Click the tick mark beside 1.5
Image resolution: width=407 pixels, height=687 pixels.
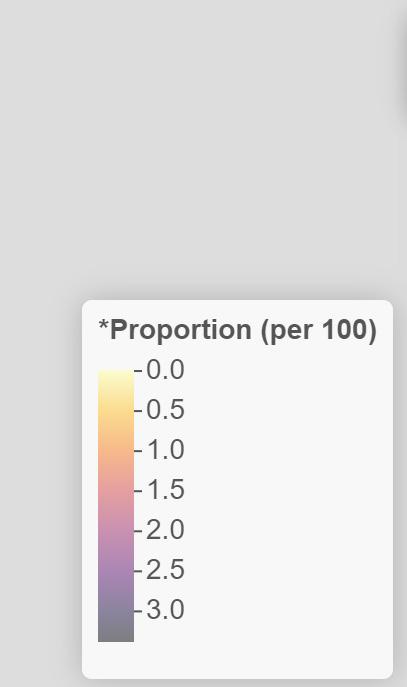[138, 491]
